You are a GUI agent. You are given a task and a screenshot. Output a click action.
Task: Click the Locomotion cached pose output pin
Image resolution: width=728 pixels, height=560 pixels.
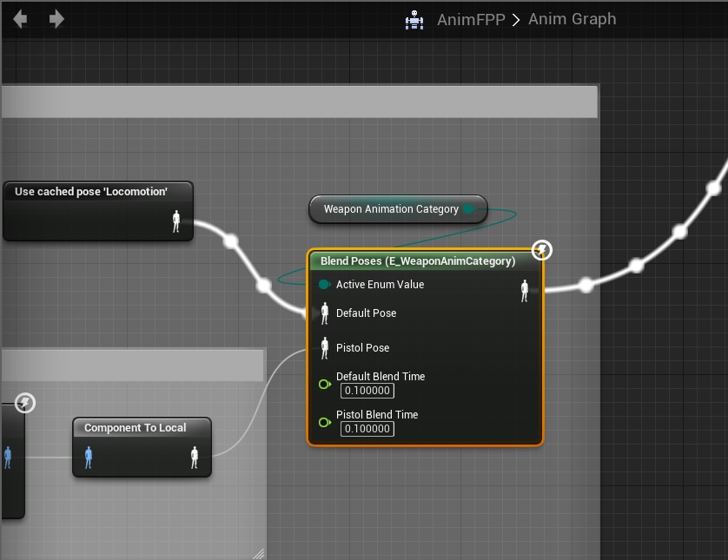click(177, 221)
